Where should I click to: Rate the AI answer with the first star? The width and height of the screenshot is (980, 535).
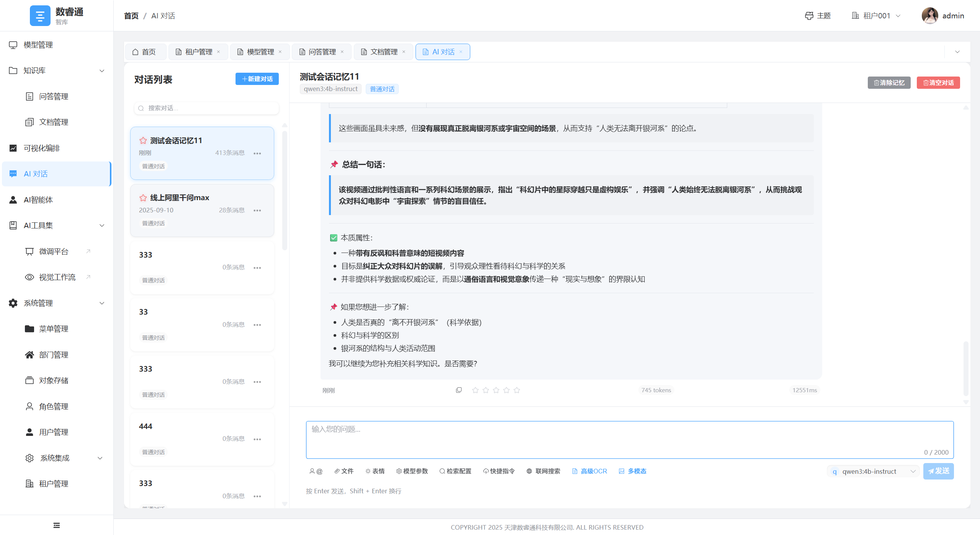[475, 390]
